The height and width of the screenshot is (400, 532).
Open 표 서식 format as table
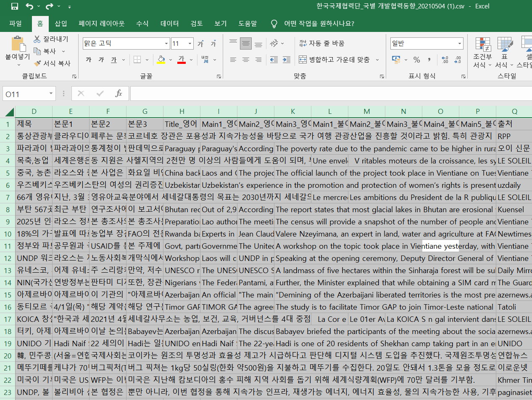click(x=504, y=52)
